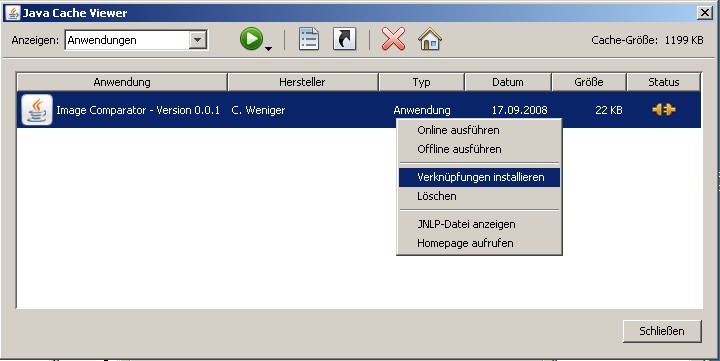Open the run options arrow beside the play icon

[269, 48]
